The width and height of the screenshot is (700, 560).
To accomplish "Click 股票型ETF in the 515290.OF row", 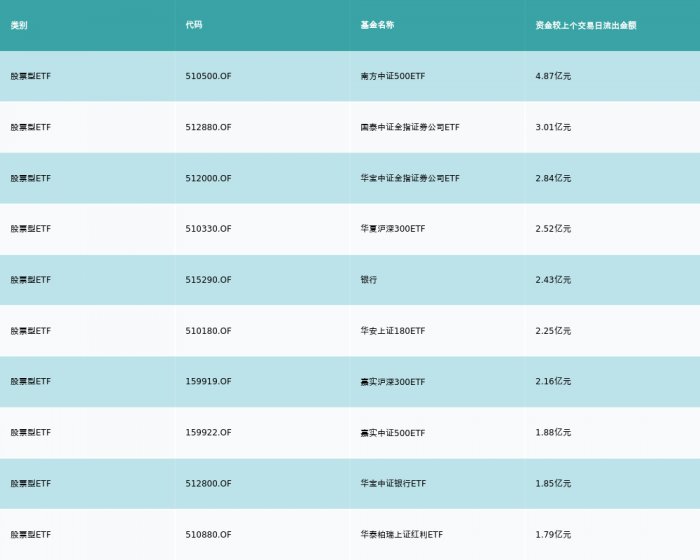I will click(31, 280).
